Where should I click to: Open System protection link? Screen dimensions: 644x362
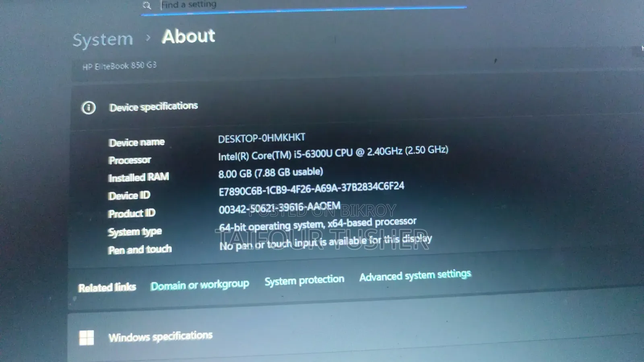tap(304, 280)
